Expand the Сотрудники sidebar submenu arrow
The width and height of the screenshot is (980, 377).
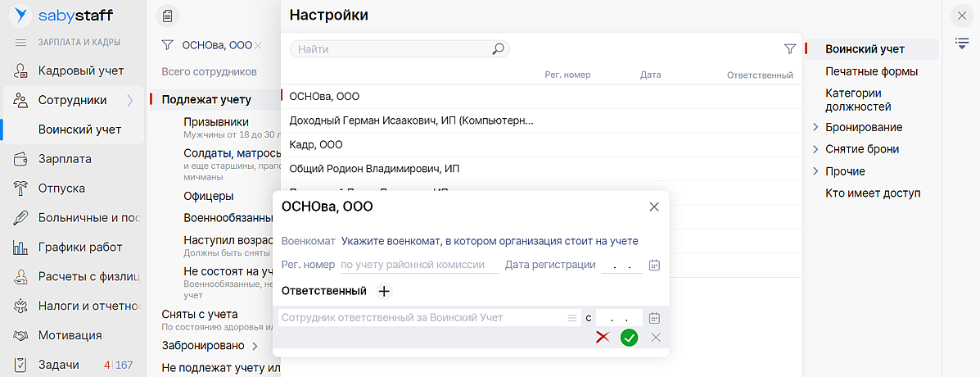click(x=129, y=100)
